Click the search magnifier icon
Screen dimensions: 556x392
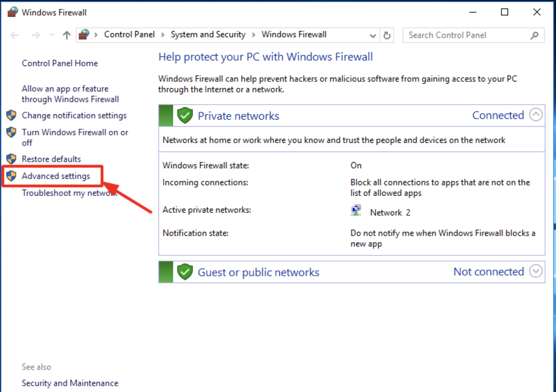click(534, 35)
